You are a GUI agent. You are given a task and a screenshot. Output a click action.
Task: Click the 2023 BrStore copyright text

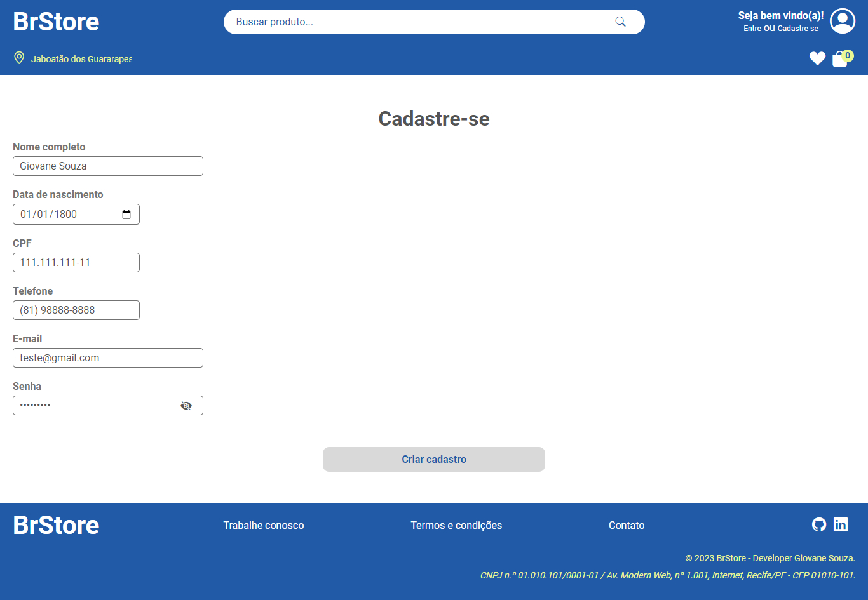point(770,558)
